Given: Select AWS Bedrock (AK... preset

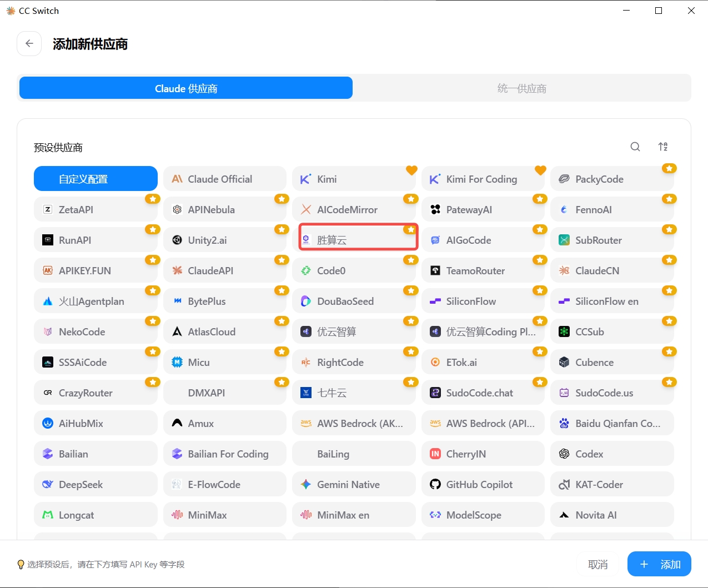Looking at the screenshot, I should pos(354,423).
